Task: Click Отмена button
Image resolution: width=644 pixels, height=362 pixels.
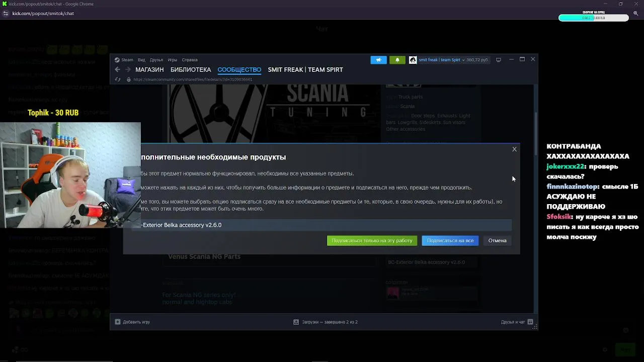Action: [497, 240]
